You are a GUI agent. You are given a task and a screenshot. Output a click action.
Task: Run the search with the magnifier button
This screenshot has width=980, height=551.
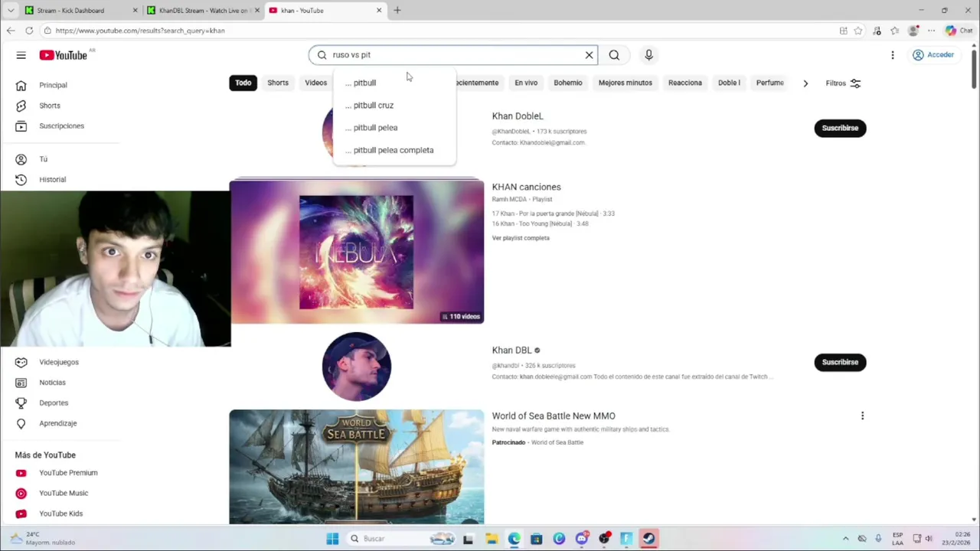click(614, 55)
